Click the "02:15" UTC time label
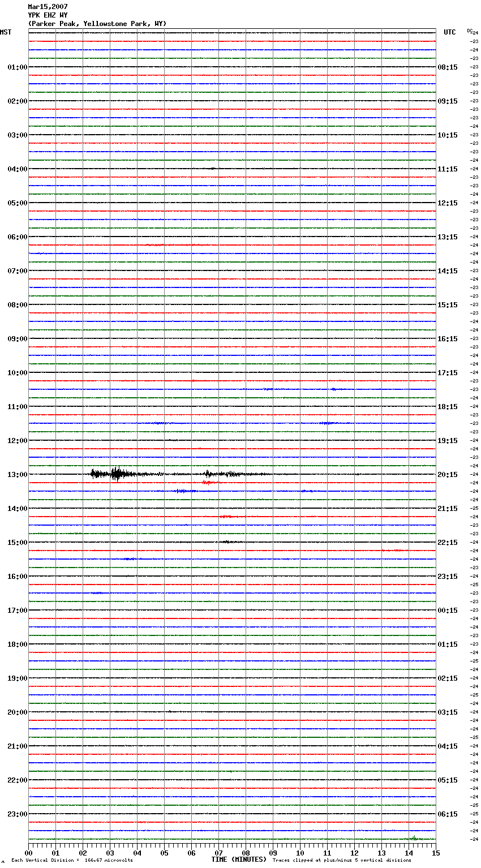 coord(448,678)
